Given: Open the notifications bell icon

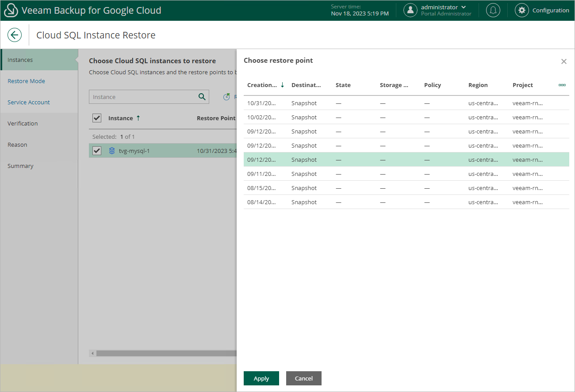Looking at the screenshot, I should pos(493,10).
